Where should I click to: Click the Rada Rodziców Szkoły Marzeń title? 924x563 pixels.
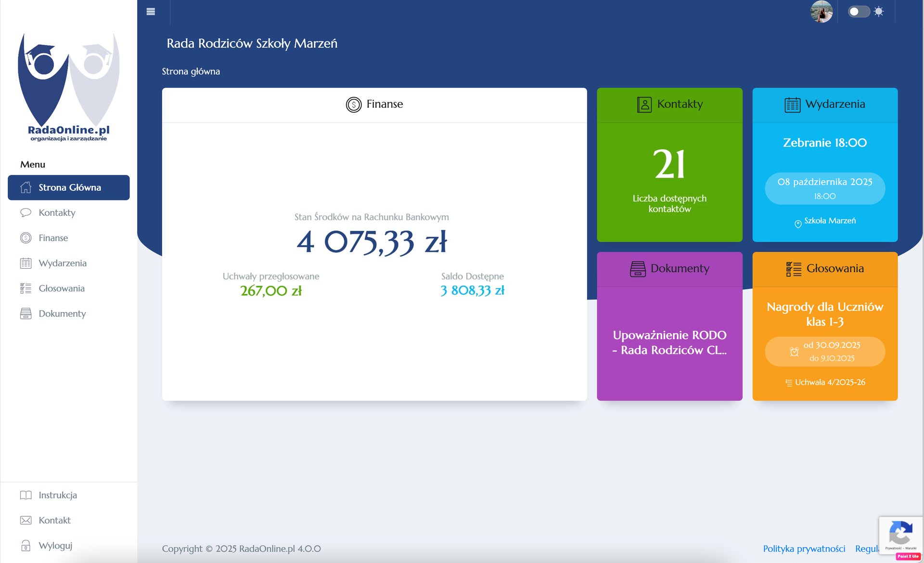click(252, 43)
